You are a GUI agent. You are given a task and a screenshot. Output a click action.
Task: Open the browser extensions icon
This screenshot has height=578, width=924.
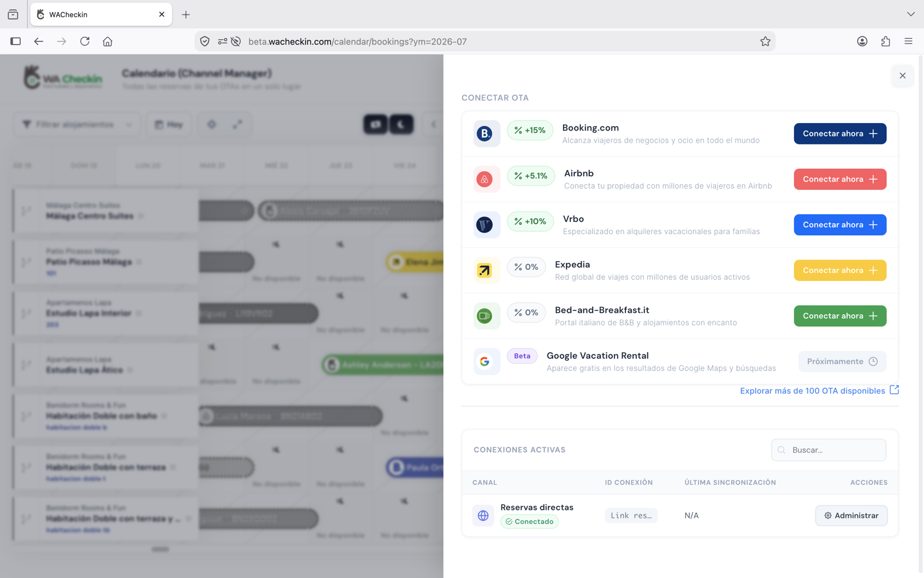[885, 42]
